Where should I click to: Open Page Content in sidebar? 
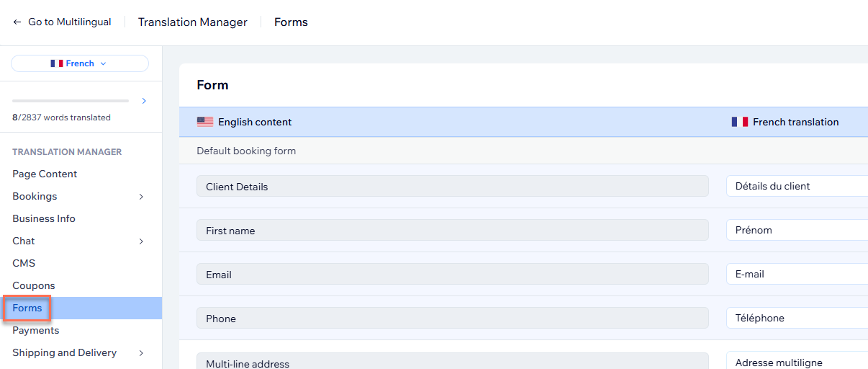point(45,174)
